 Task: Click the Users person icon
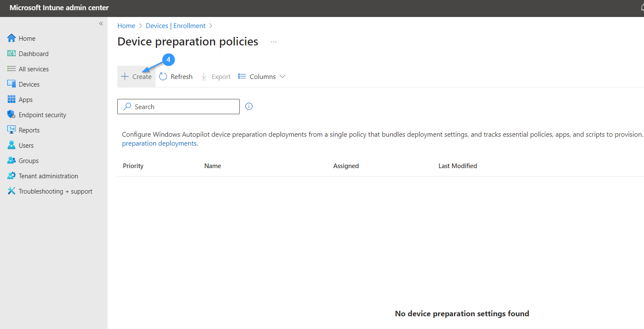pyautogui.click(x=11, y=145)
